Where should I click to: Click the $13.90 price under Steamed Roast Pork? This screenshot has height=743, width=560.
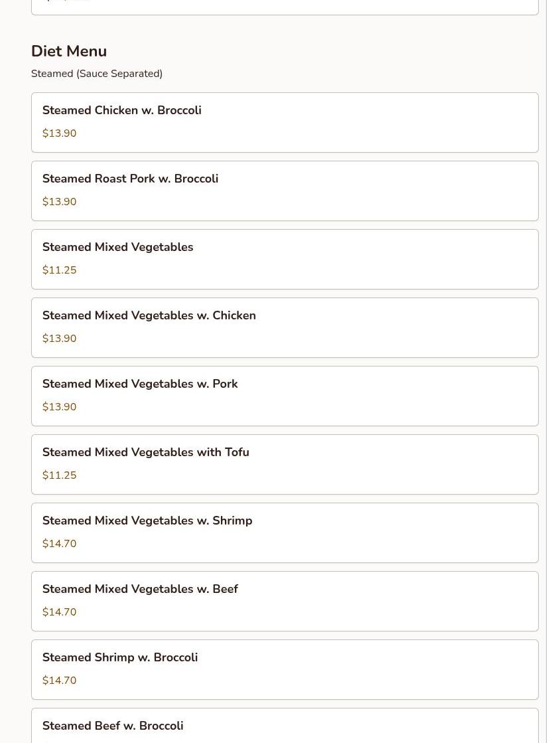click(59, 202)
